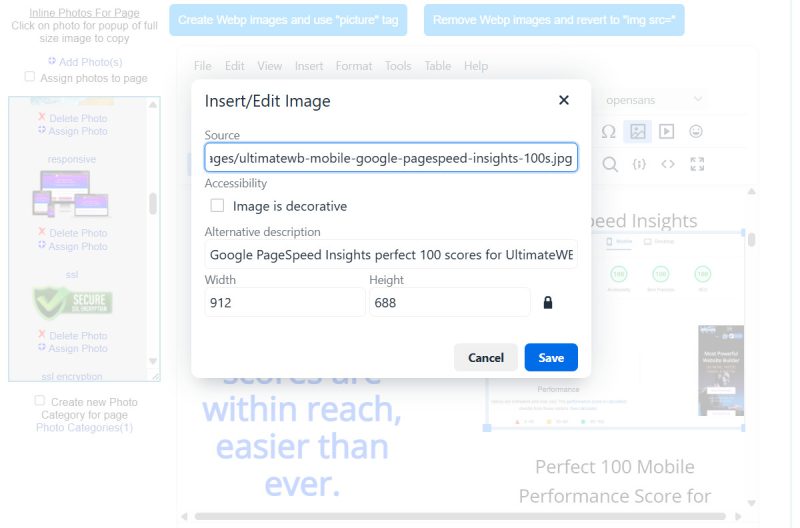The height and width of the screenshot is (528, 800).
Task: Edit the Alternative description field
Action: (x=391, y=255)
